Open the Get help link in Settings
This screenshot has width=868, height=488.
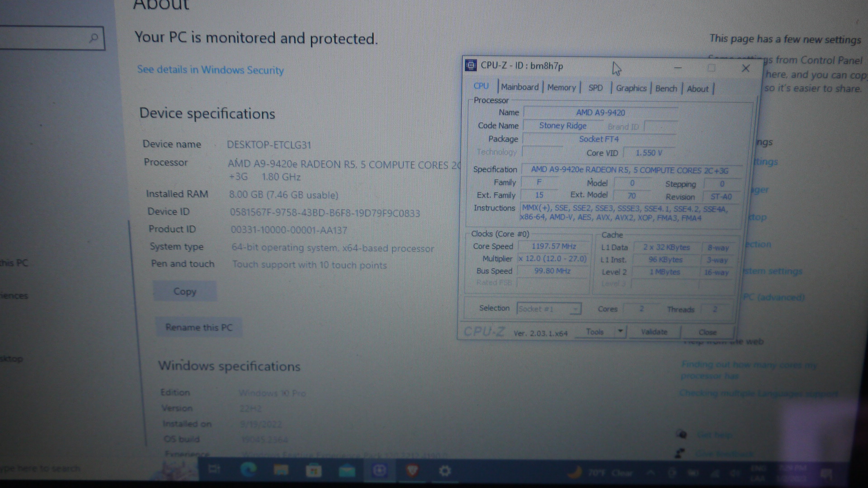pos(714,435)
